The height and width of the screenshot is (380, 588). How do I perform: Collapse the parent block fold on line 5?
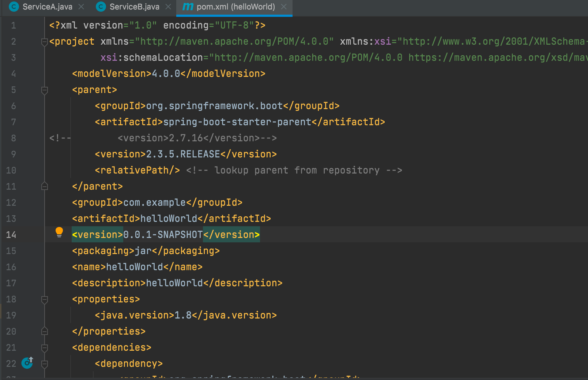pyautogui.click(x=45, y=90)
